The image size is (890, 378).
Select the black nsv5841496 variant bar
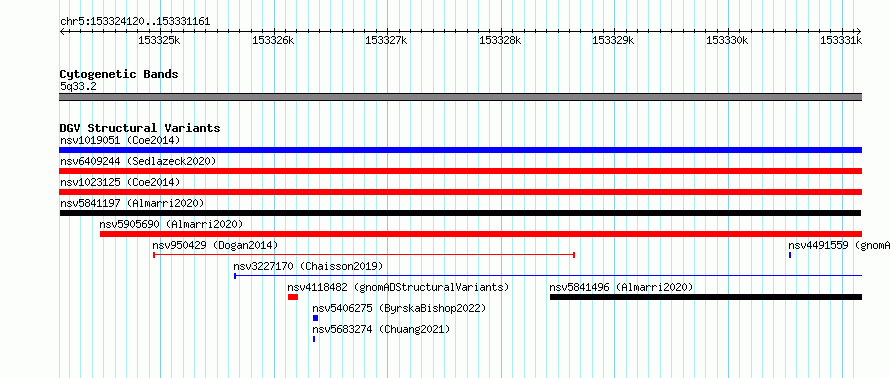[706, 297]
